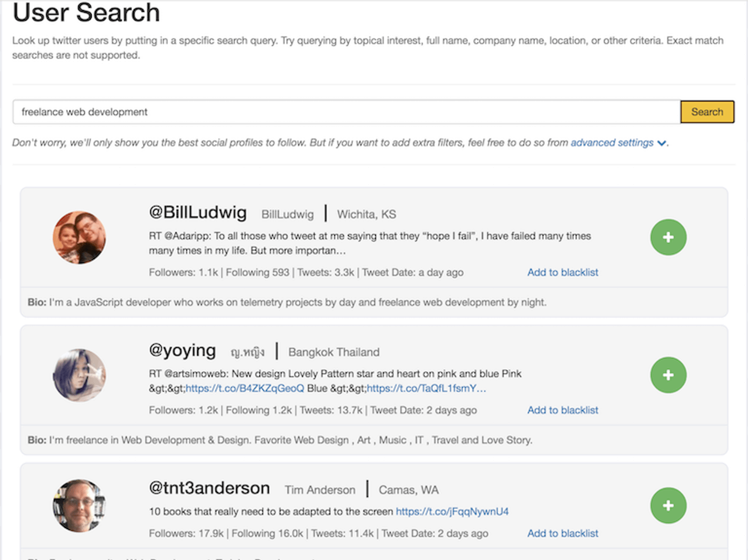This screenshot has height=560, width=748.
Task: Focus the freelance web development search field
Action: coord(346,112)
